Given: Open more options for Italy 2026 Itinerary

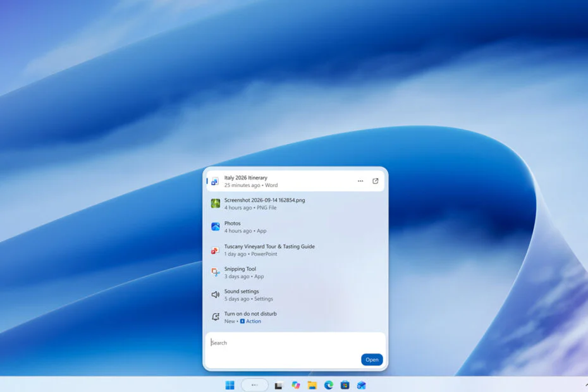Looking at the screenshot, I should coord(360,181).
